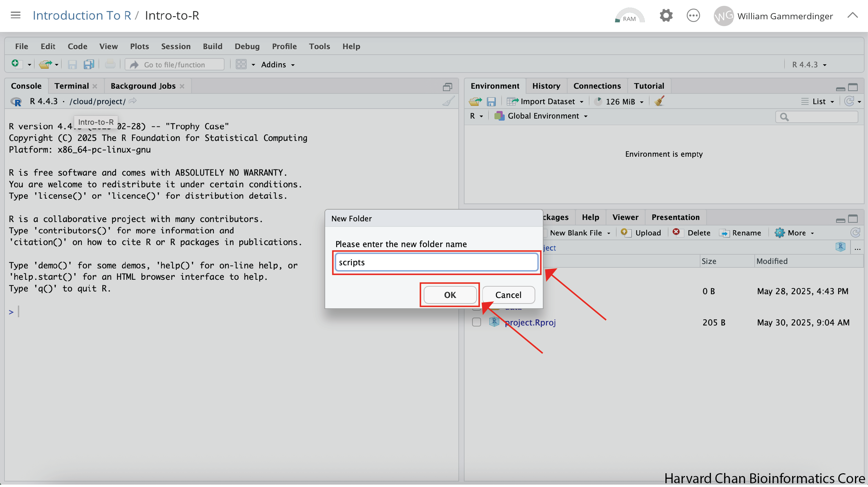The image size is (868, 487).
Task: Open the Addins dropdown
Action: (x=278, y=65)
